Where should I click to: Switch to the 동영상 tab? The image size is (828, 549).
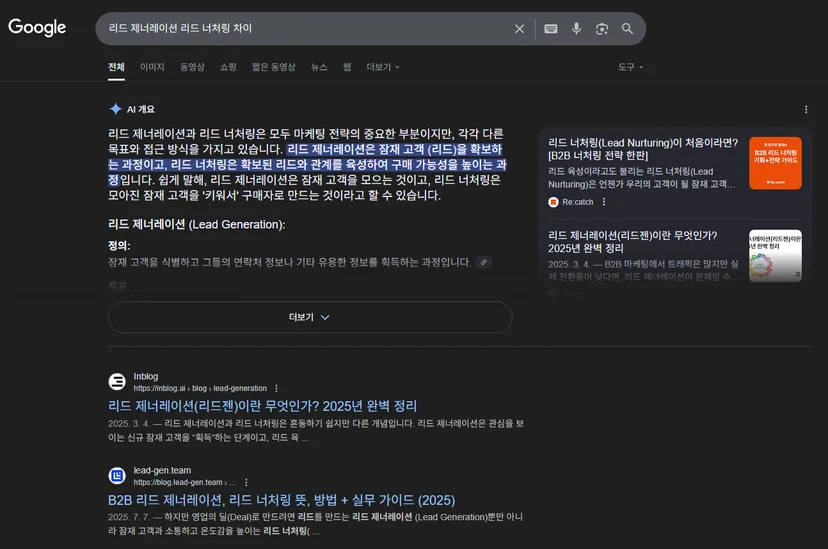[192, 67]
